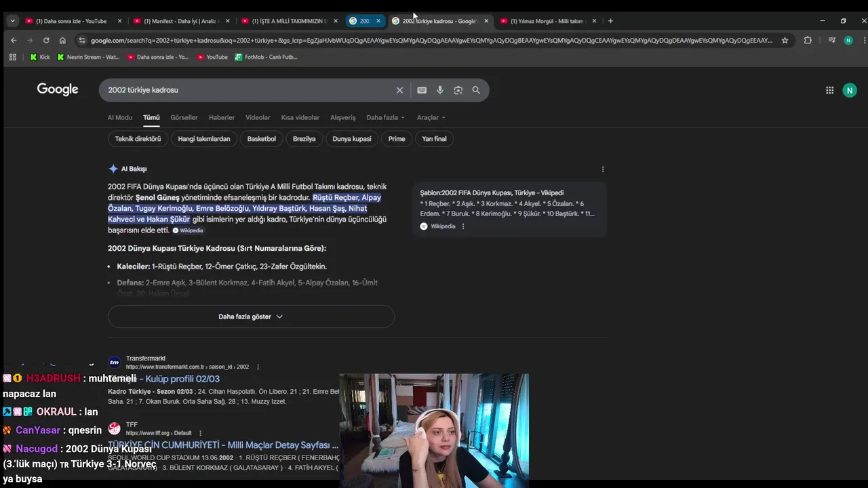Viewport: 868px width, 488px height.
Task: Focus the google.com address bar URL
Action: 431,40
